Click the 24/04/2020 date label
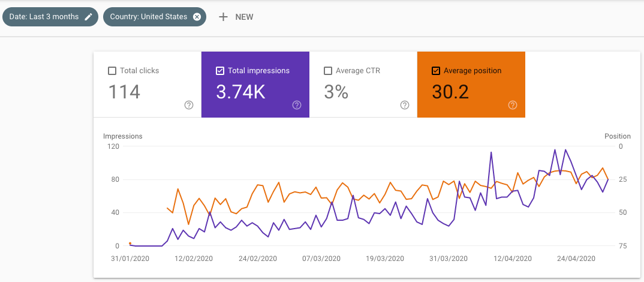 [x=576, y=259]
